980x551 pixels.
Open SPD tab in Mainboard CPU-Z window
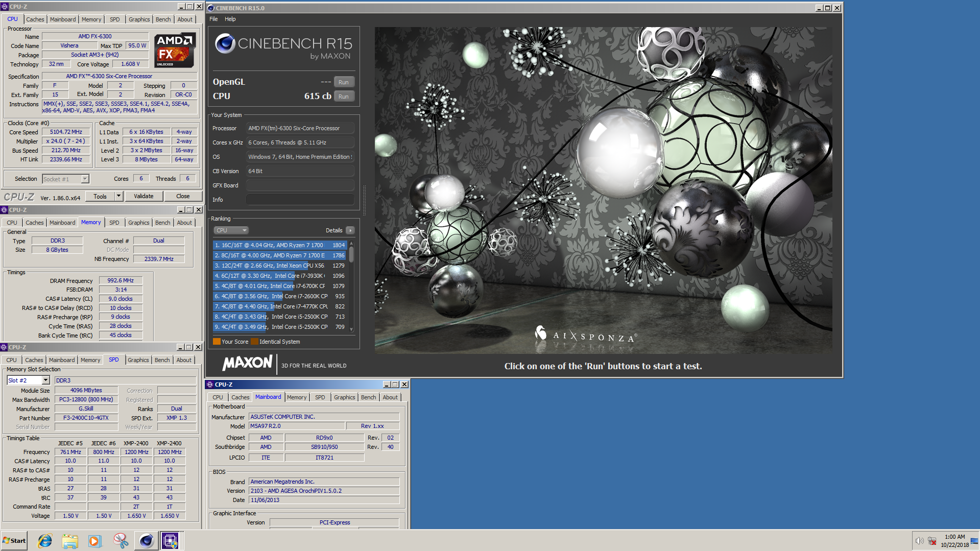(x=320, y=397)
